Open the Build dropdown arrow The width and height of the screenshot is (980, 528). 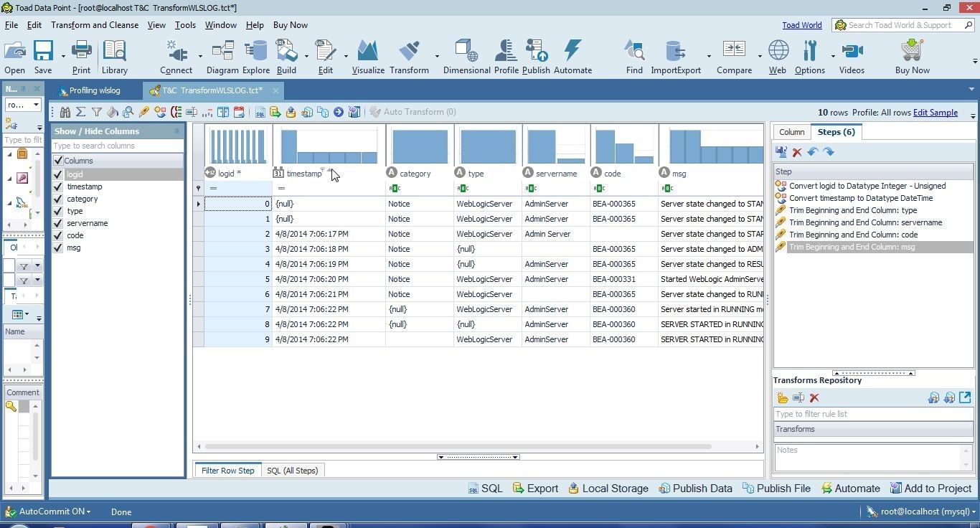[306, 56]
